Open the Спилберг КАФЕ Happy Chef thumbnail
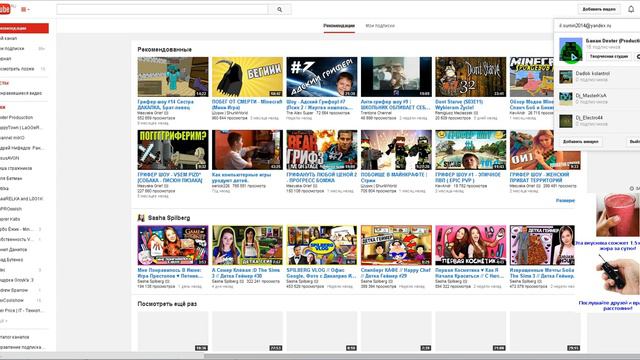Image resolution: width=640 pixels, height=360 pixels. coord(396,245)
